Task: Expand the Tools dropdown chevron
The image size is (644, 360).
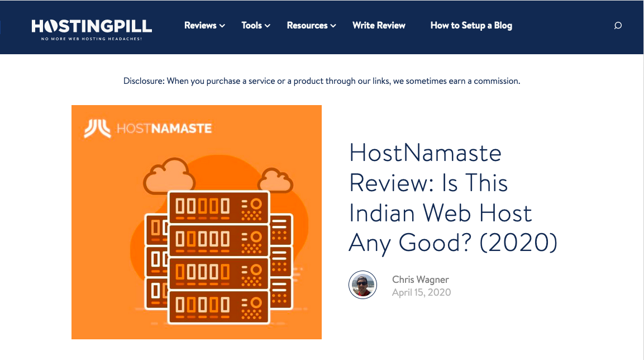Action: (x=268, y=26)
